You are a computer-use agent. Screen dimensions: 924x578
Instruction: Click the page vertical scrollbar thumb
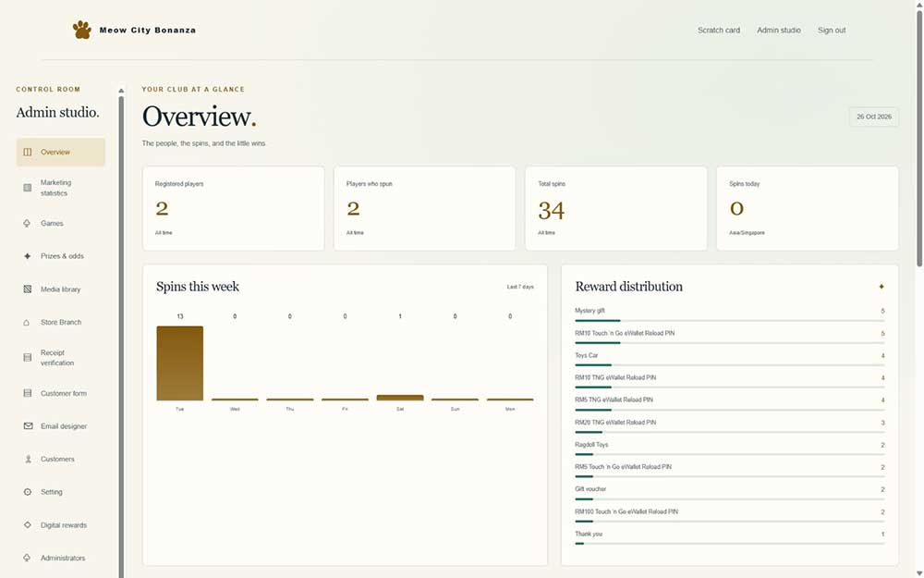click(x=919, y=139)
